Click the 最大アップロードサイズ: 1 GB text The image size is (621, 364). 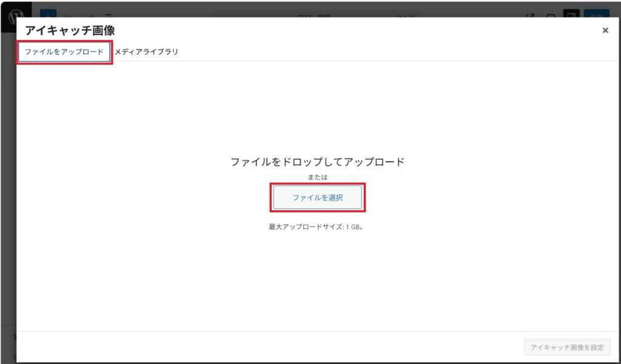click(316, 227)
